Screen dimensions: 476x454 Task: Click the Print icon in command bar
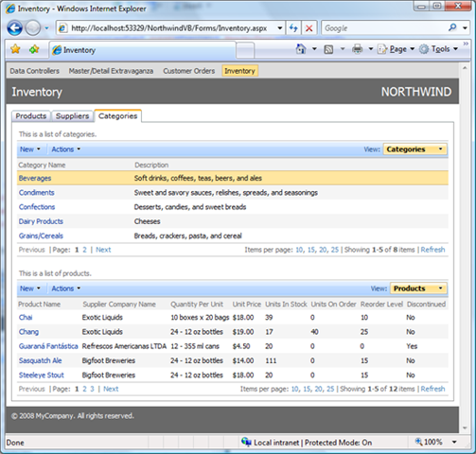(x=358, y=49)
